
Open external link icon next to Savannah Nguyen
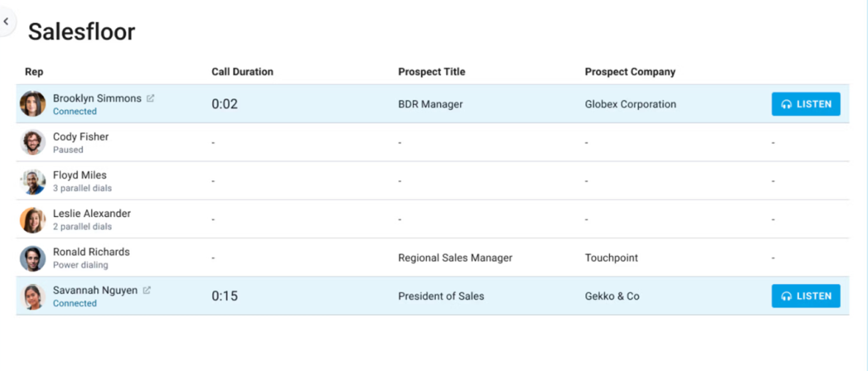tap(146, 290)
